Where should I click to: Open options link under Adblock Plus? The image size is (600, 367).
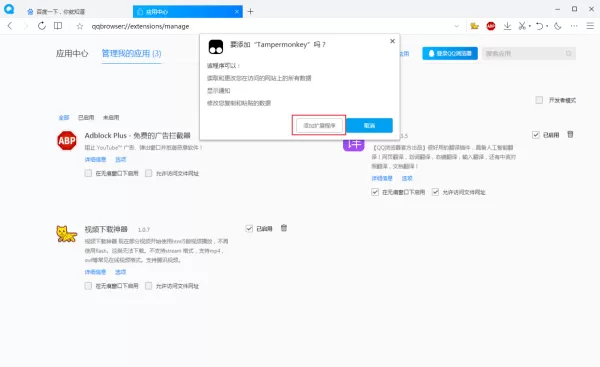121,159
